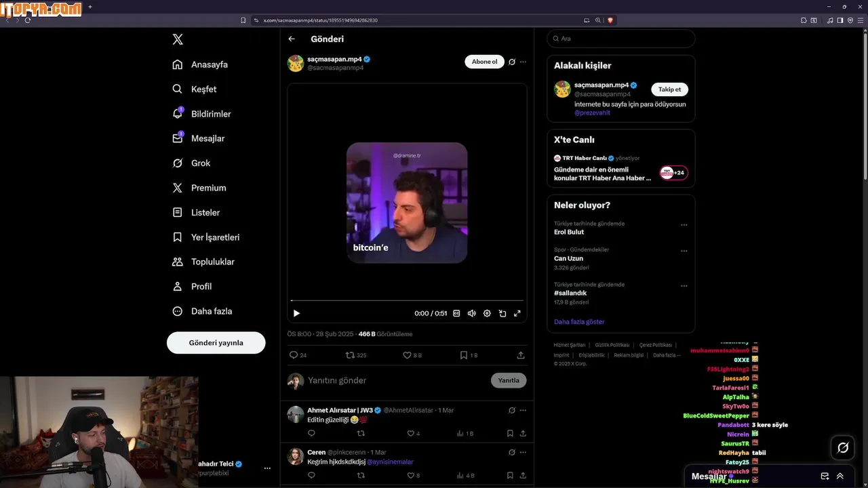Open the X logo home link
Image resolution: width=868 pixels, height=488 pixels.
coord(178,39)
